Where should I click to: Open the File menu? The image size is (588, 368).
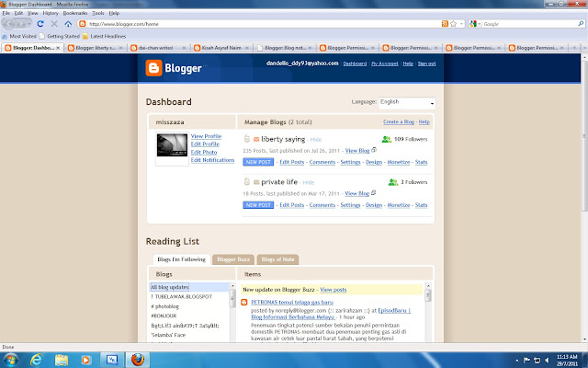[x=6, y=13]
